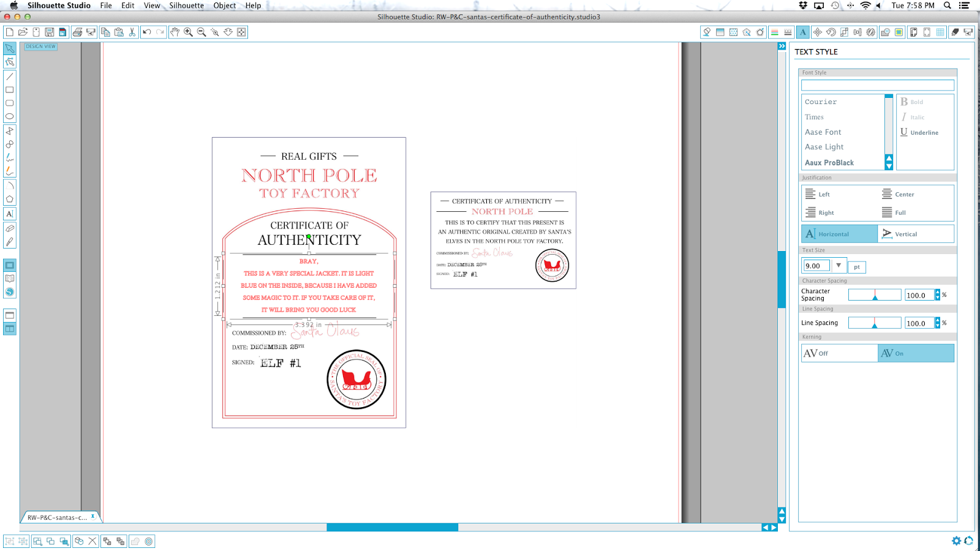Image resolution: width=980 pixels, height=551 pixels.
Task: Save to SD card icon in toolbar
Action: (x=62, y=32)
